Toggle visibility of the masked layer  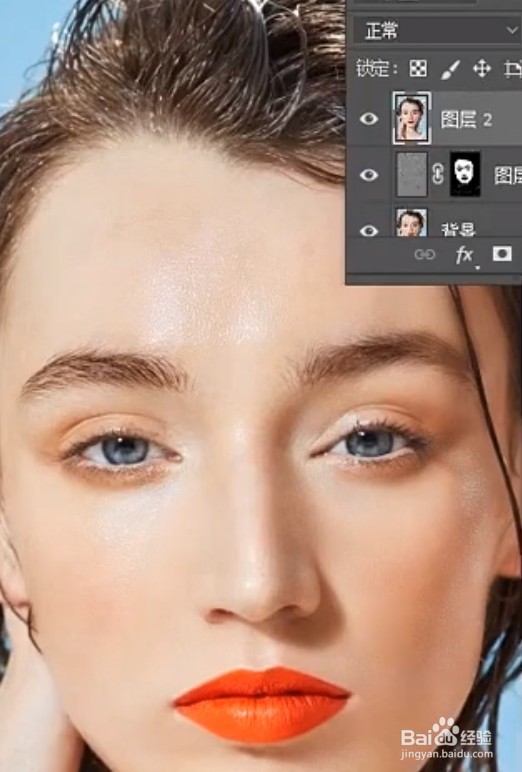(x=369, y=175)
